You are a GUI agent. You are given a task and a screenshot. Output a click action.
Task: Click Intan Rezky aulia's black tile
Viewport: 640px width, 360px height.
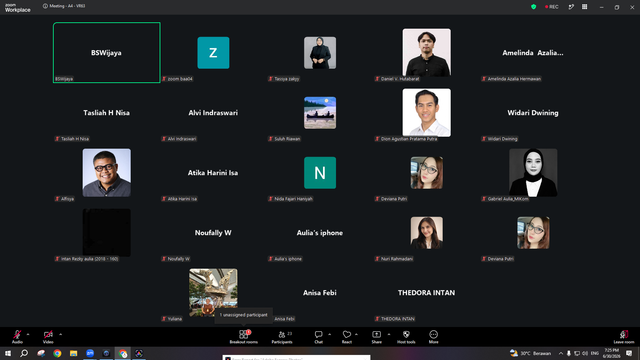coord(107,233)
